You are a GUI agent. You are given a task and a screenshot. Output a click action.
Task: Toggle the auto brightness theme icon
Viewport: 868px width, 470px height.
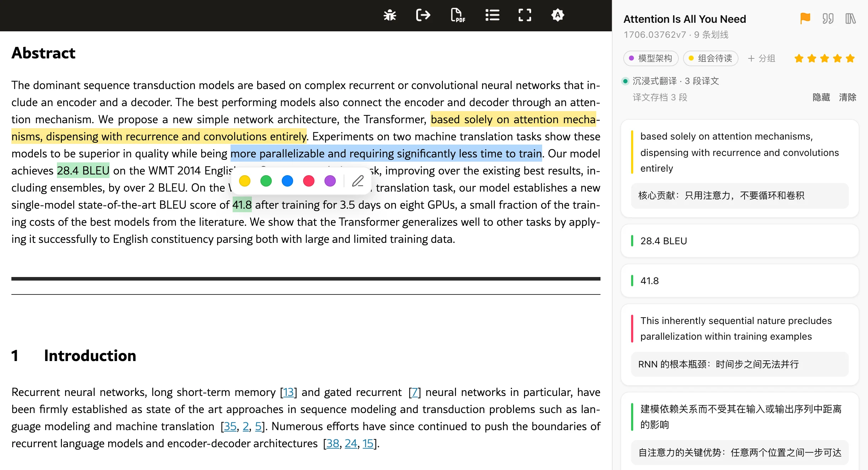coord(557,15)
